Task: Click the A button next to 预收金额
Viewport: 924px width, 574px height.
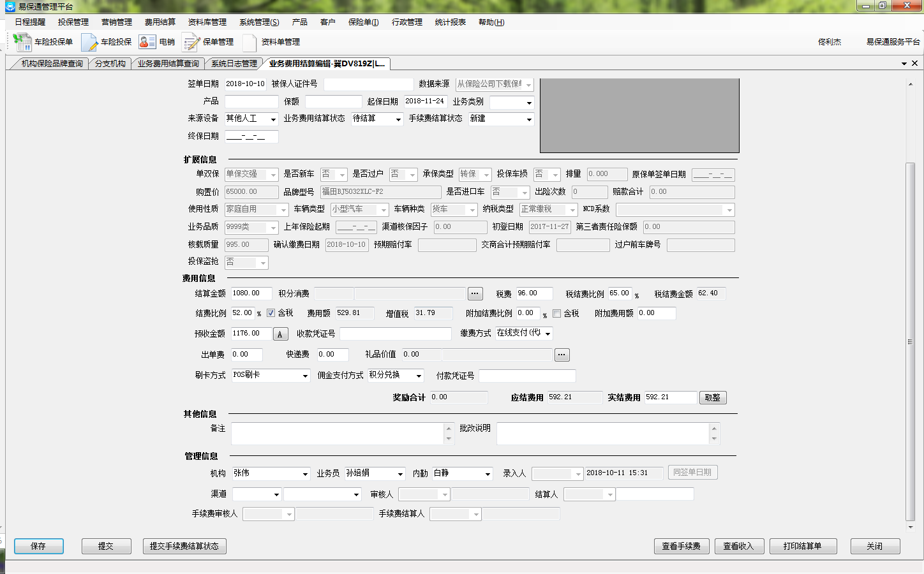Action: 280,334
